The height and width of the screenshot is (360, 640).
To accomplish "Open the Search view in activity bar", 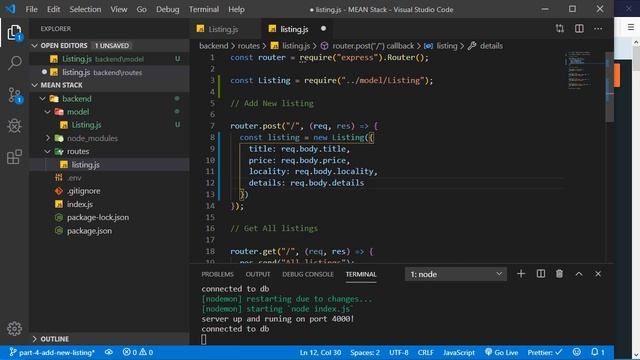I will pos(14,63).
